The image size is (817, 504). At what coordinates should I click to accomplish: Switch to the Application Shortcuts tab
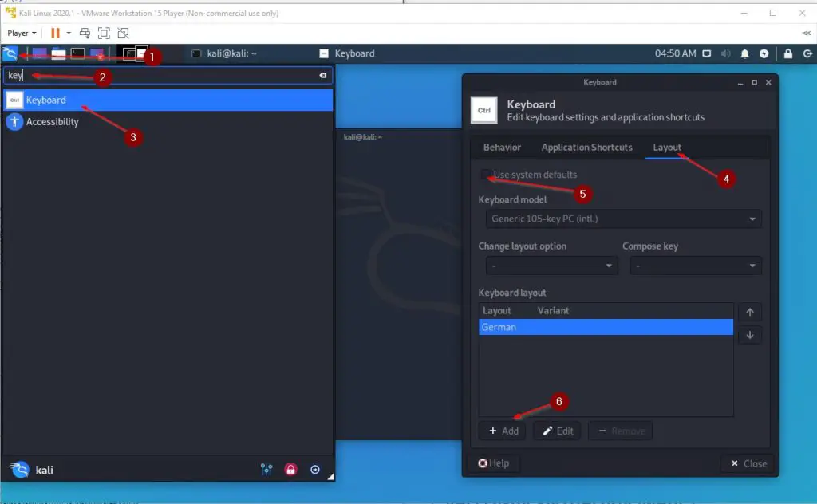tap(586, 148)
